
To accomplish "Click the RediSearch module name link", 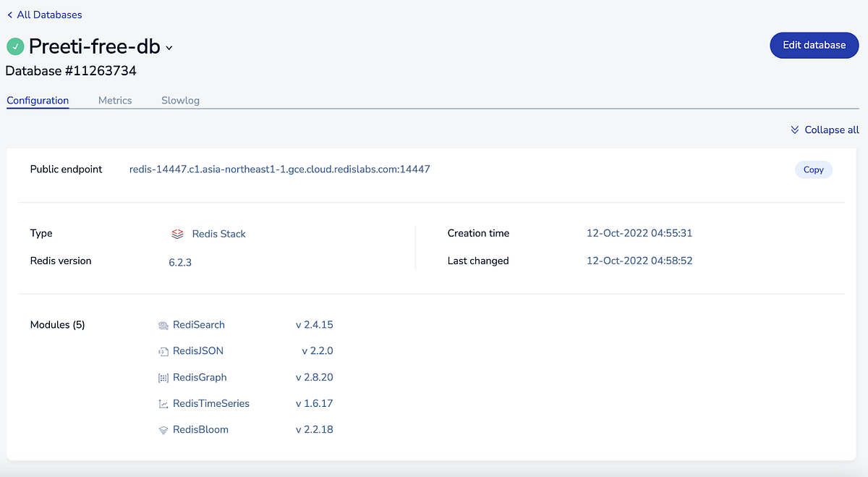I will (198, 325).
